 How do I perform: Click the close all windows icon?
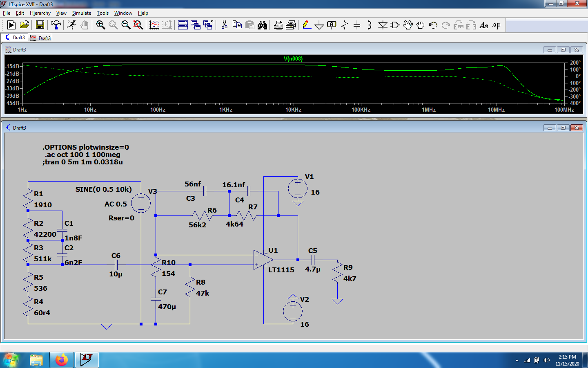point(208,25)
